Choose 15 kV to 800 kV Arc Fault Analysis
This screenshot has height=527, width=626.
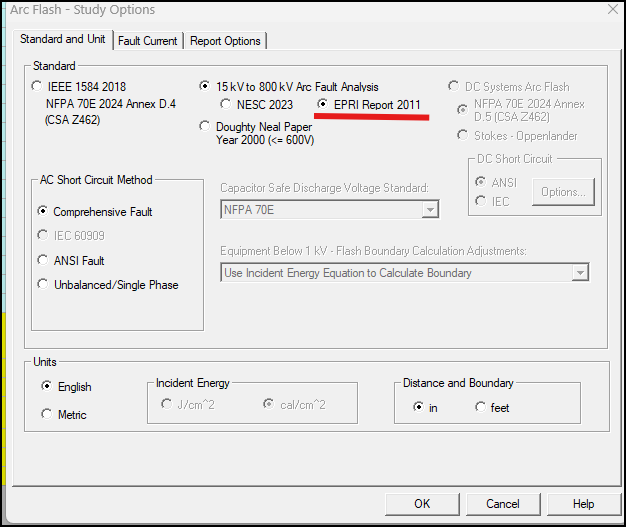point(205,87)
